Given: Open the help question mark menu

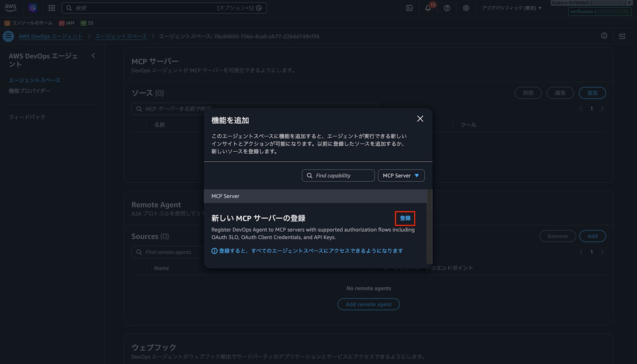Looking at the screenshot, I should 447,8.
